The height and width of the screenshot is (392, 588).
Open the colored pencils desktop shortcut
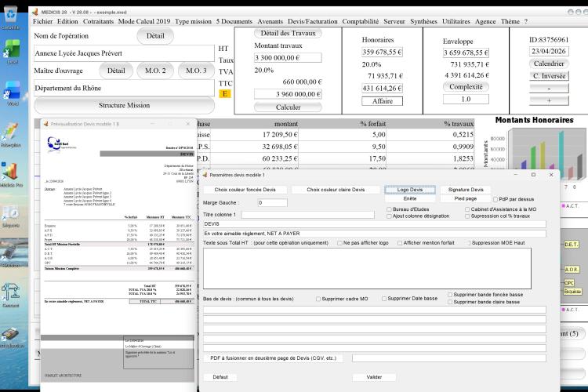(10, 134)
